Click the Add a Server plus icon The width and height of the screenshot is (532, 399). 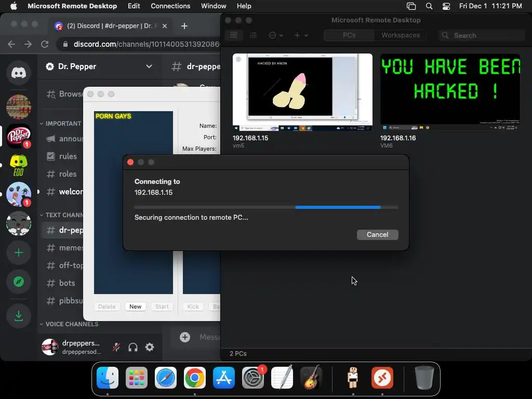tap(19, 253)
